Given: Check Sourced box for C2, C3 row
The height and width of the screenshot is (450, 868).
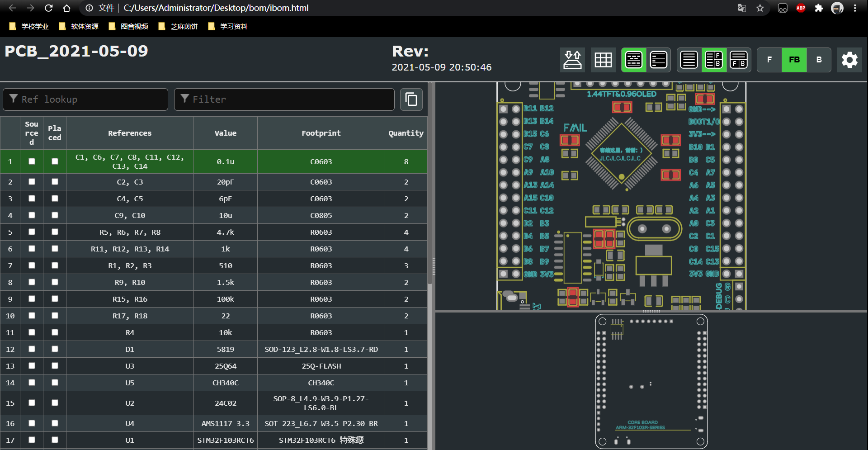Looking at the screenshot, I should click(32, 182).
